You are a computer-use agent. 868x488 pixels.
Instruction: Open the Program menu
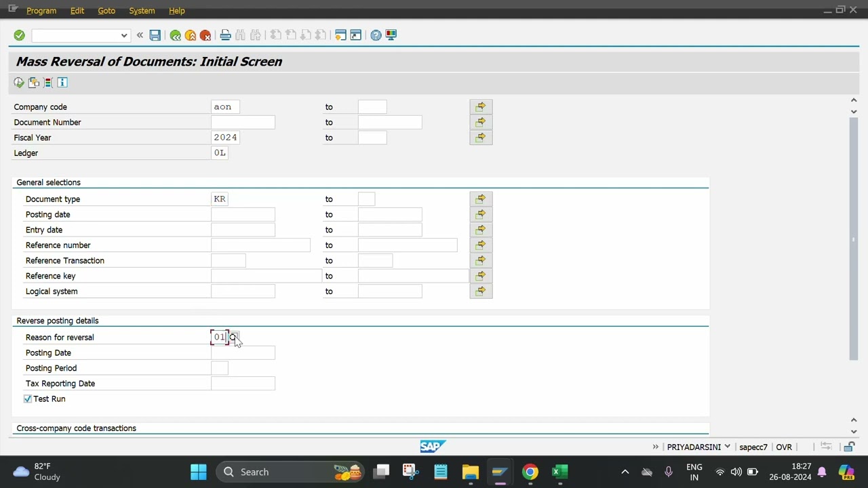41,11
